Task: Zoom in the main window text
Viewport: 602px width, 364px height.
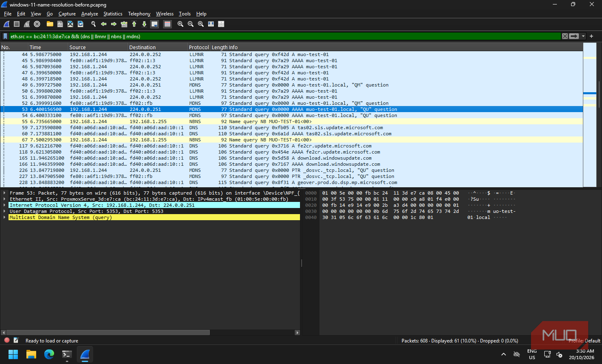Action: pyautogui.click(x=180, y=24)
